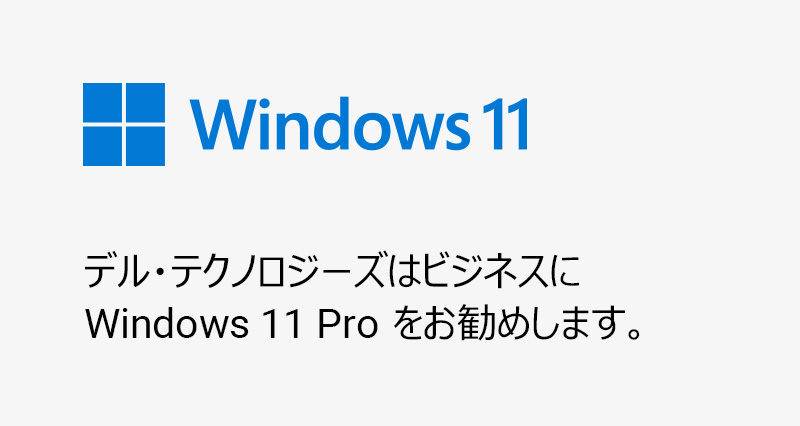Select the blue word Windows in the logo

pyautogui.click(x=330, y=123)
